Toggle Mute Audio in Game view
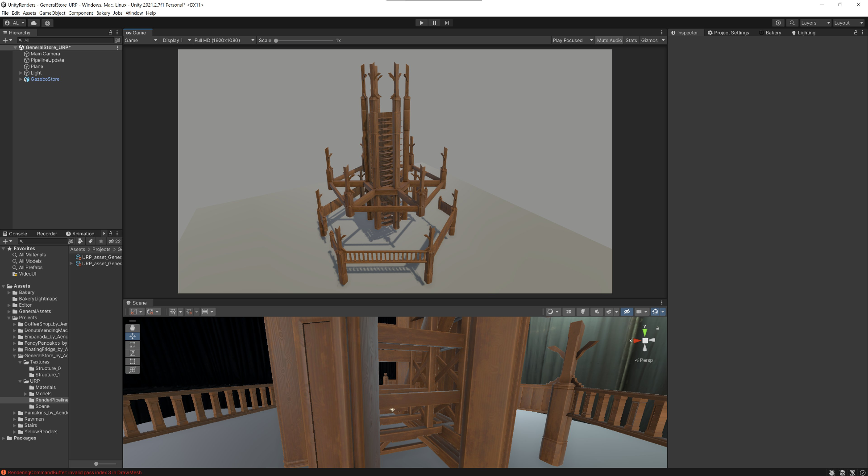 609,40
